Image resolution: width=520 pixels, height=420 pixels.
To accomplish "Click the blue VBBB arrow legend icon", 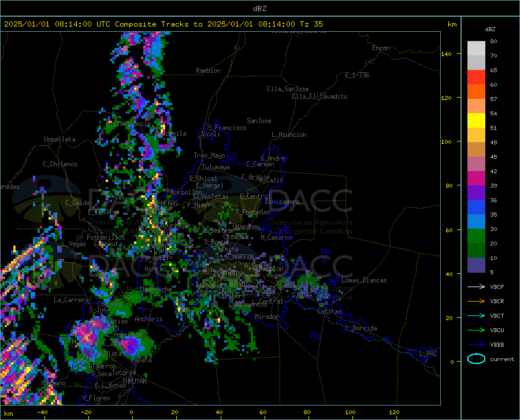I will pyautogui.click(x=476, y=344).
